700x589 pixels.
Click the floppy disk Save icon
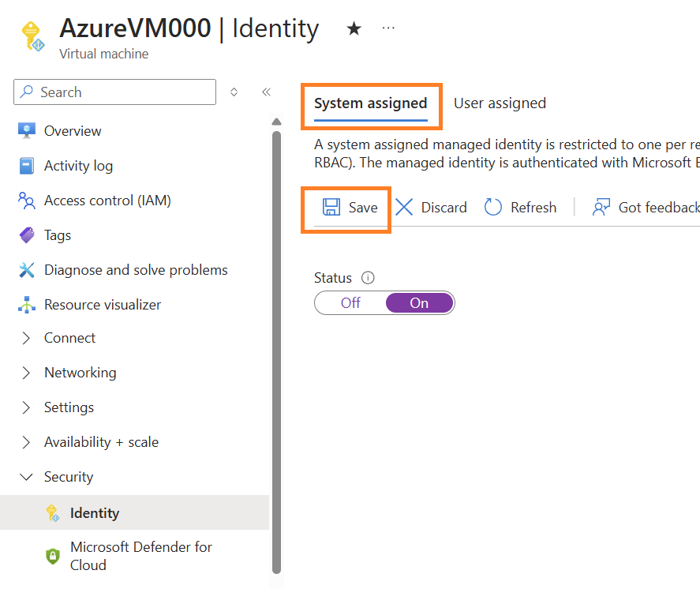(x=331, y=207)
